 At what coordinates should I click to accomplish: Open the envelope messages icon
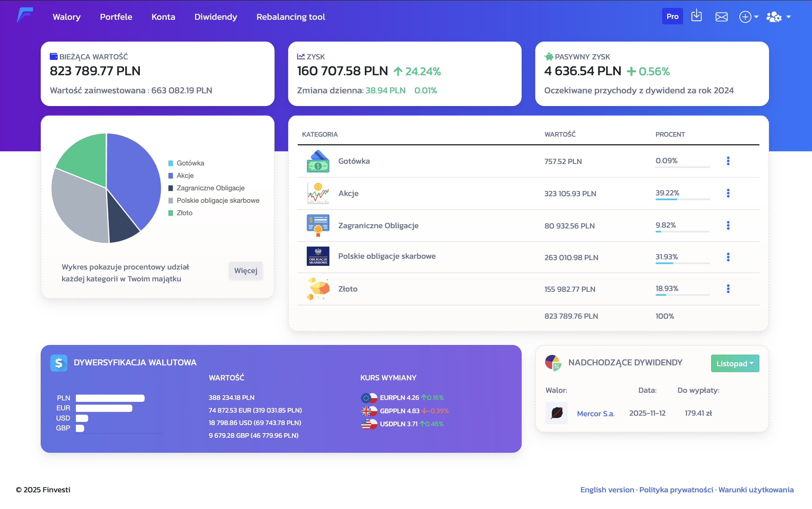(721, 16)
